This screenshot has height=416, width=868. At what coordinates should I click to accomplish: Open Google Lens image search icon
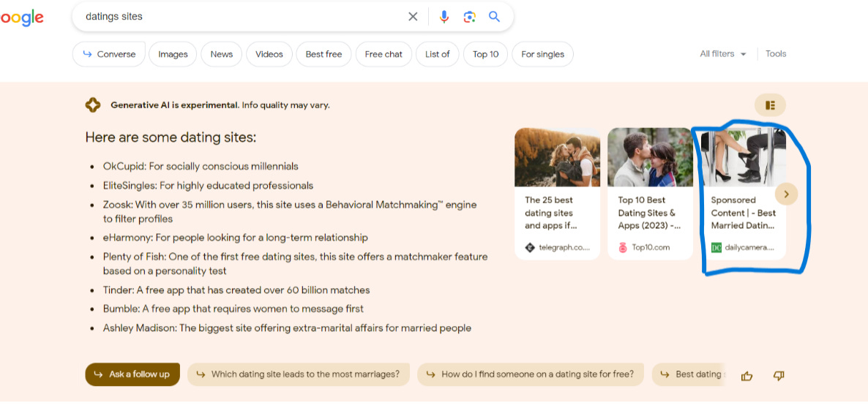point(469,17)
